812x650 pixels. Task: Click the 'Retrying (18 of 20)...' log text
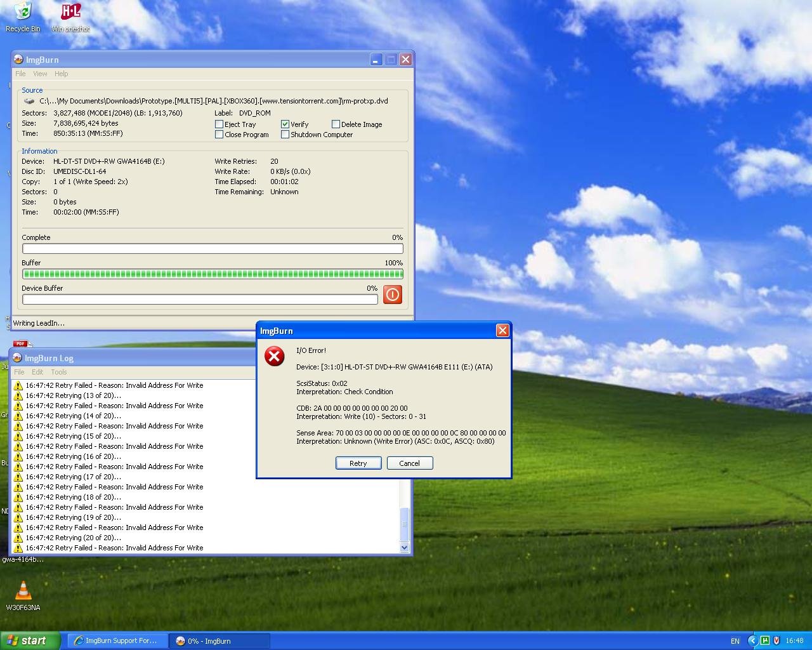[88, 497]
